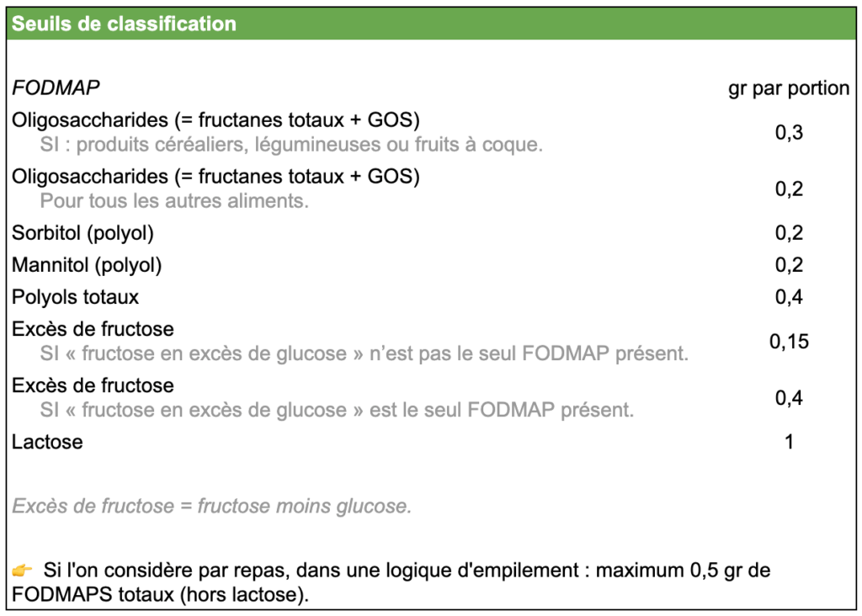862x616 pixels.
Task: Select the italic 'FODMAP' column heading
Action: (56, 88)
